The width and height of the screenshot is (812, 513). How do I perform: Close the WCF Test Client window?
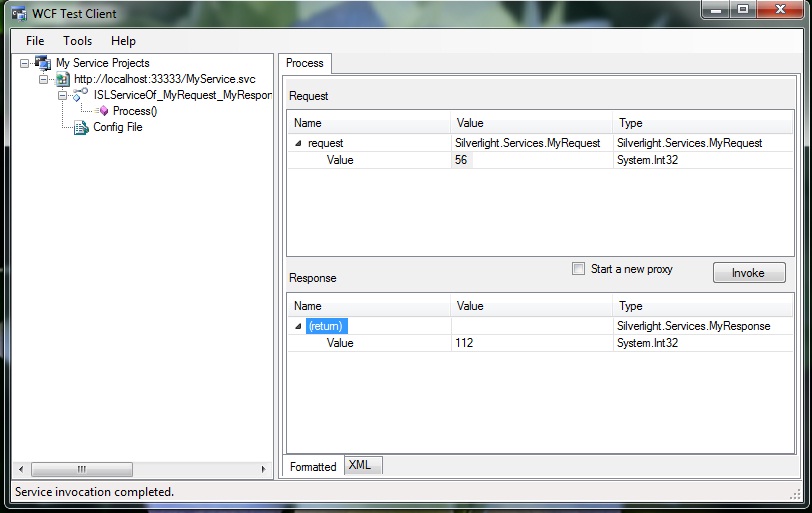(x=780, y=10)
